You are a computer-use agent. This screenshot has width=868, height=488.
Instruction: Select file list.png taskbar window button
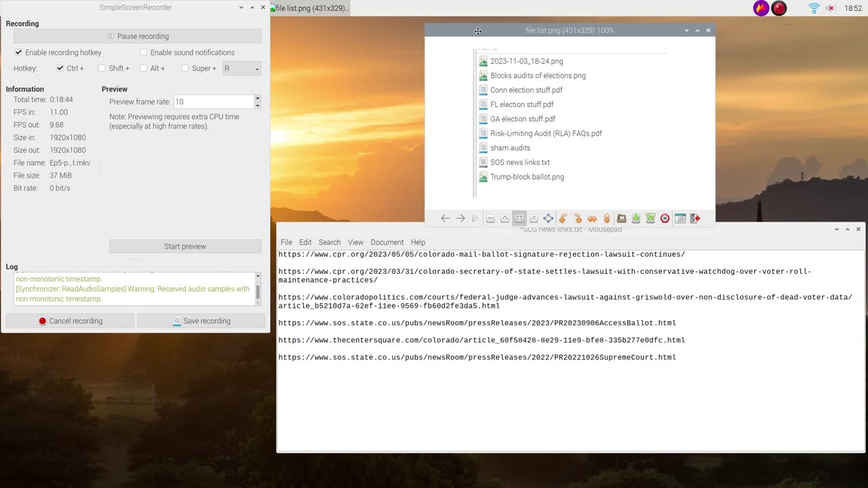pyautogui.click(x=311, y=8)
